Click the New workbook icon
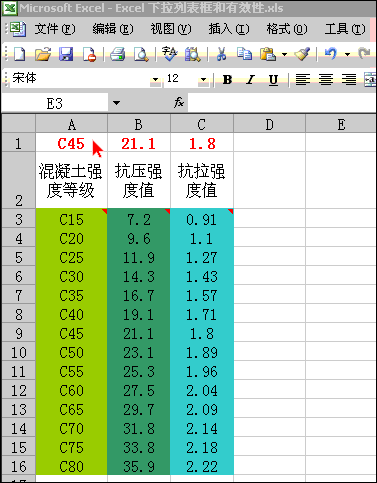The image size is (377, 483). [x=19, y=54]
